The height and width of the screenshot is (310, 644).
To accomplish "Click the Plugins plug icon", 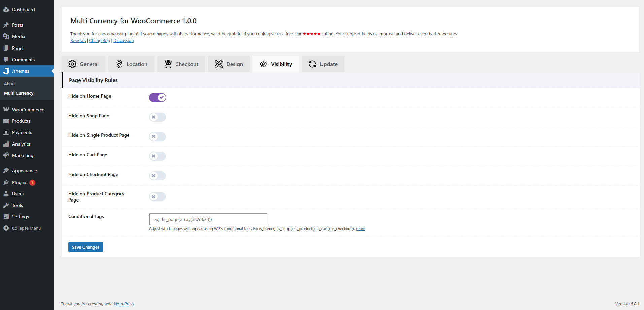I will click(6, 182).
